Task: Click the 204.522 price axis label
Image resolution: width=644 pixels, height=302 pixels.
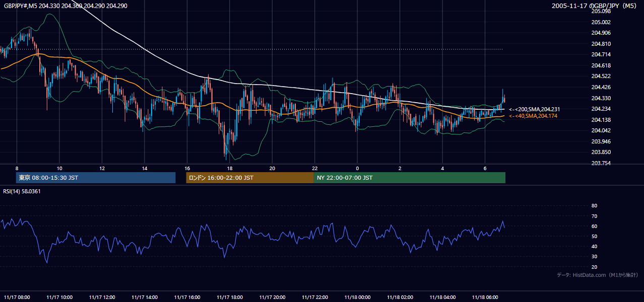Action: click(601, 76)
